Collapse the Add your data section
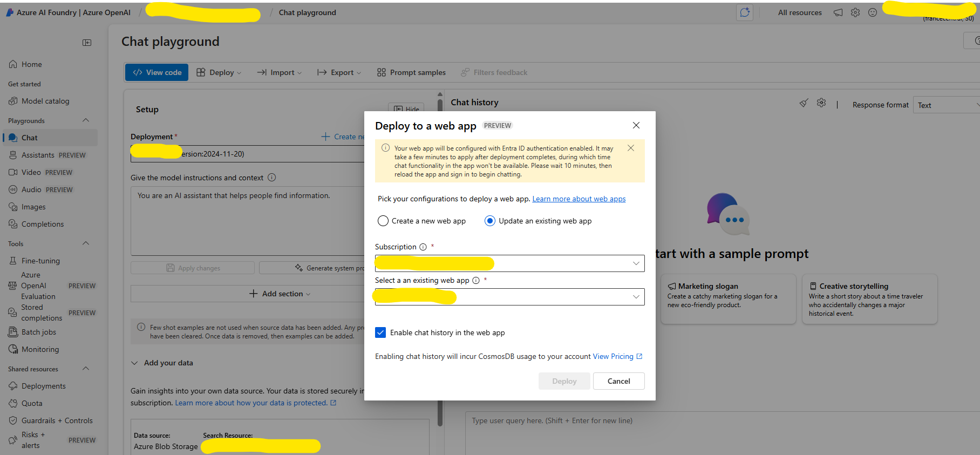Screen dimensions: 980x455 click(134, 363)
